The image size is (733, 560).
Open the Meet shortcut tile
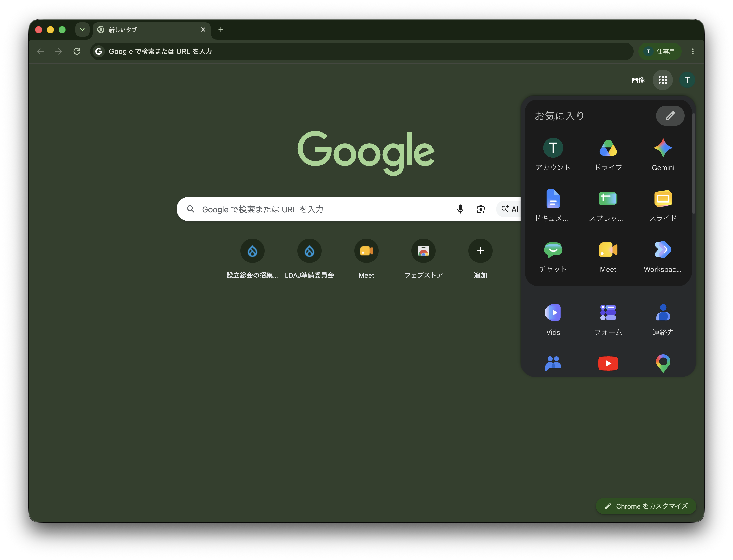point(366,259)
